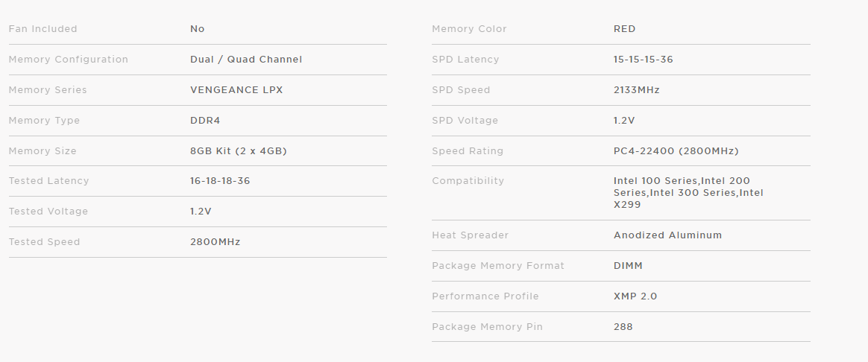
Task: Click the Tested Voltage label
Action: coord(48,211)
